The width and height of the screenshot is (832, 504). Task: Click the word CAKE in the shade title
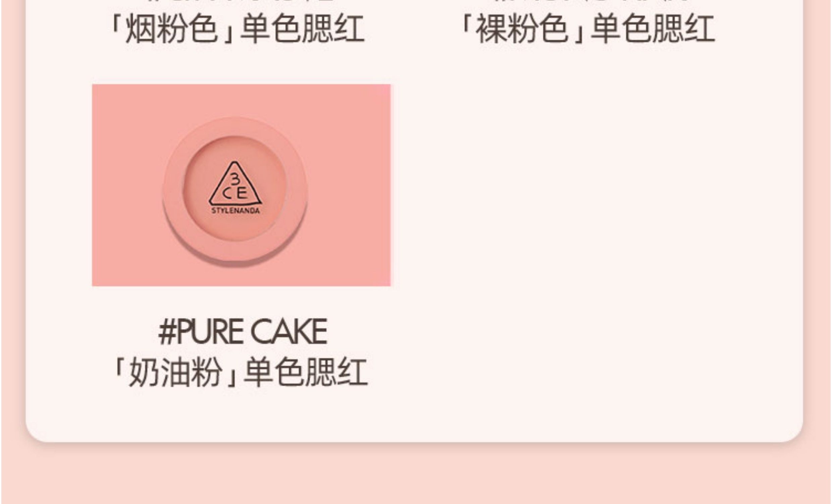(x=289, y=332)
